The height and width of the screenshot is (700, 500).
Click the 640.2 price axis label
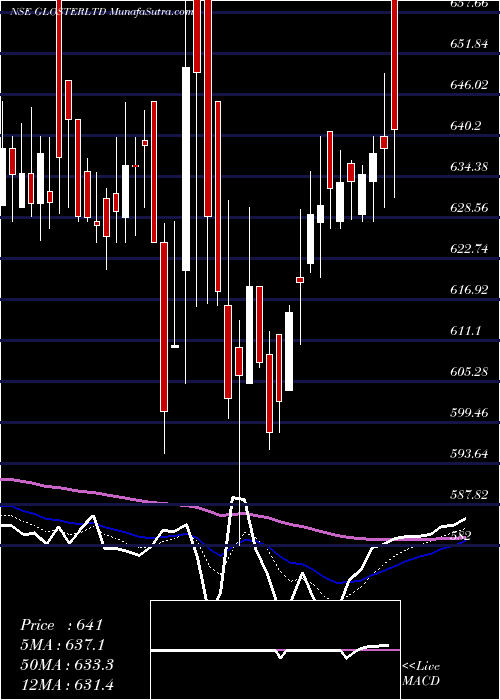466,126
